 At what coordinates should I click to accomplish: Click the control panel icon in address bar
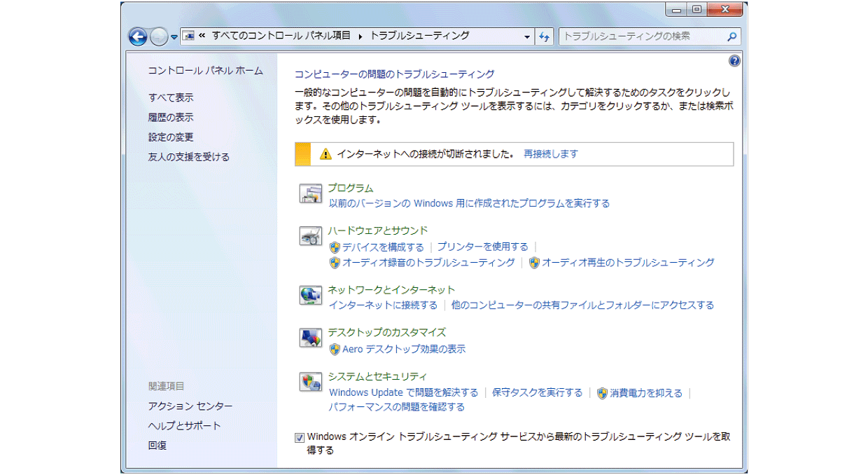click(188, 36)
